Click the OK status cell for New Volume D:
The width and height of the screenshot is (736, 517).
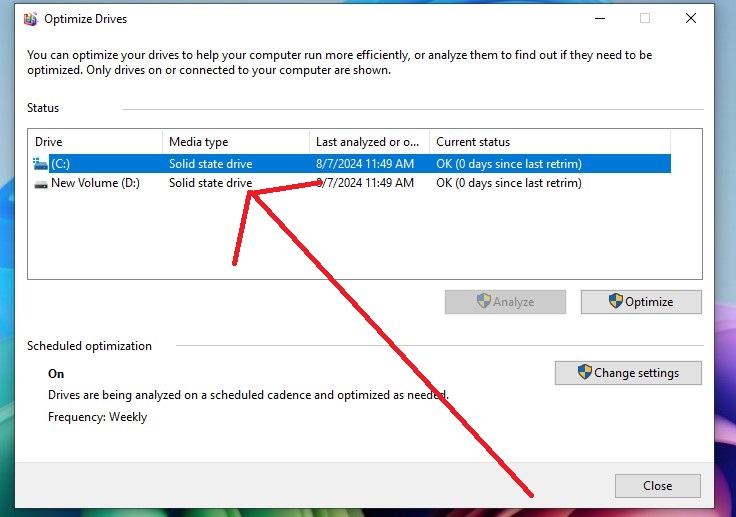click(509, 183)
